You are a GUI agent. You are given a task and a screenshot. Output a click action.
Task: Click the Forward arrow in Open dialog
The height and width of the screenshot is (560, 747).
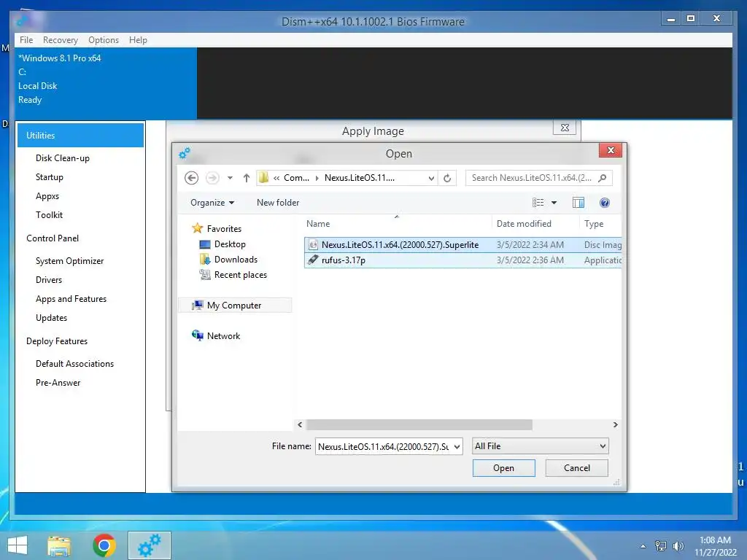click(212, 178)
